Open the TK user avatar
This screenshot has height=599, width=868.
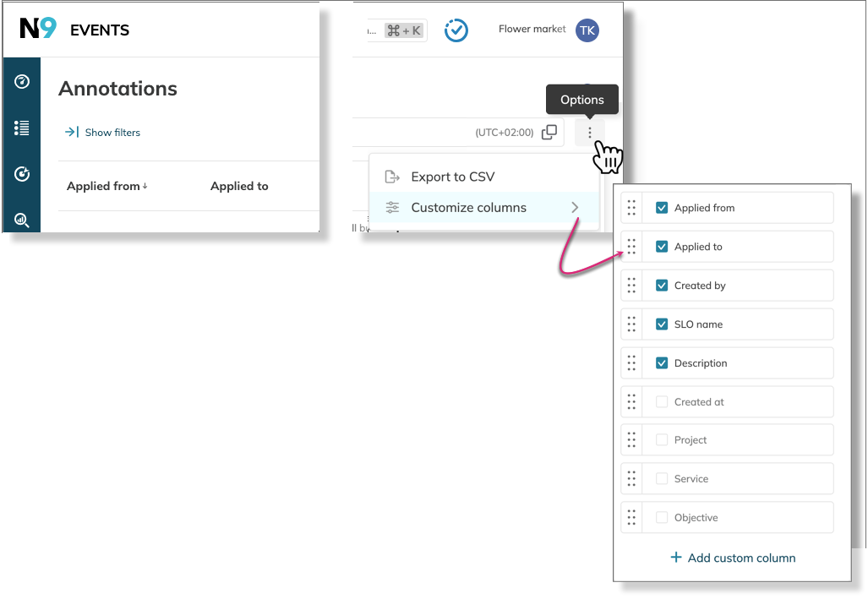pyautogui.click(x=587, y=30)
